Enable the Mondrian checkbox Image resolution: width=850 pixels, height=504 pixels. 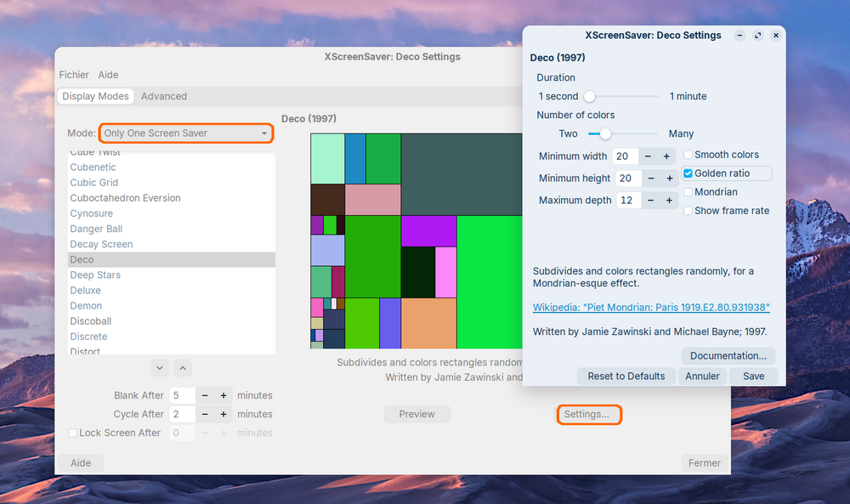point(688,192)
